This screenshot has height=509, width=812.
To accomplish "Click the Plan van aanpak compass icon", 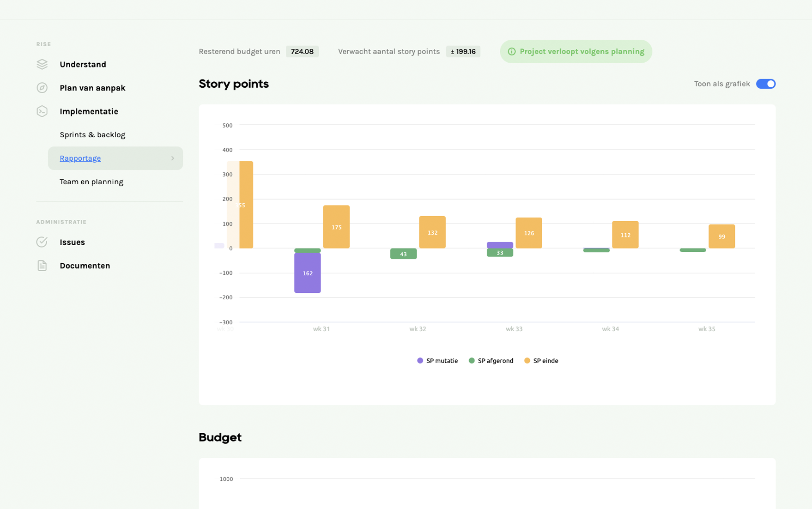I will tap(42, 88).
